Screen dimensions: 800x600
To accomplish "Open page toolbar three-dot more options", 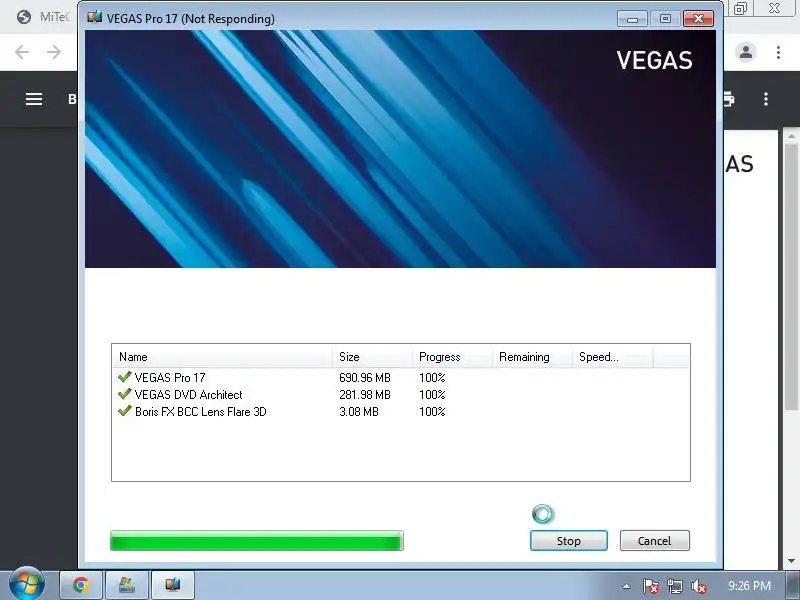I will click(766, 99).
